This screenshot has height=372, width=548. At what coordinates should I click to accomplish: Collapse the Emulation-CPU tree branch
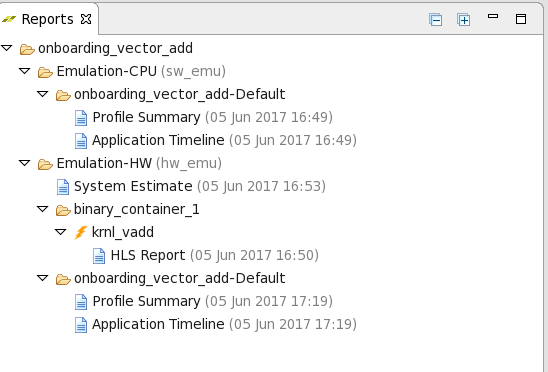pos(24,71)
